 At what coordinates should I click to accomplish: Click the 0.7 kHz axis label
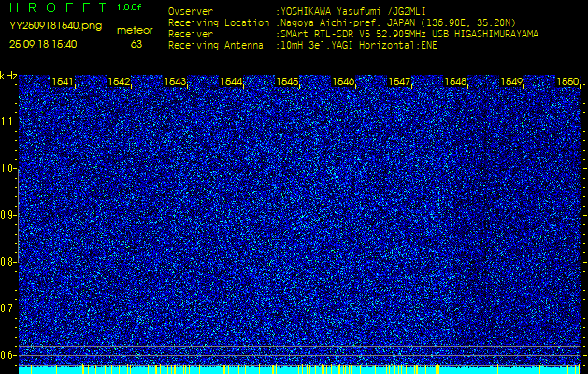click(7, 309)
